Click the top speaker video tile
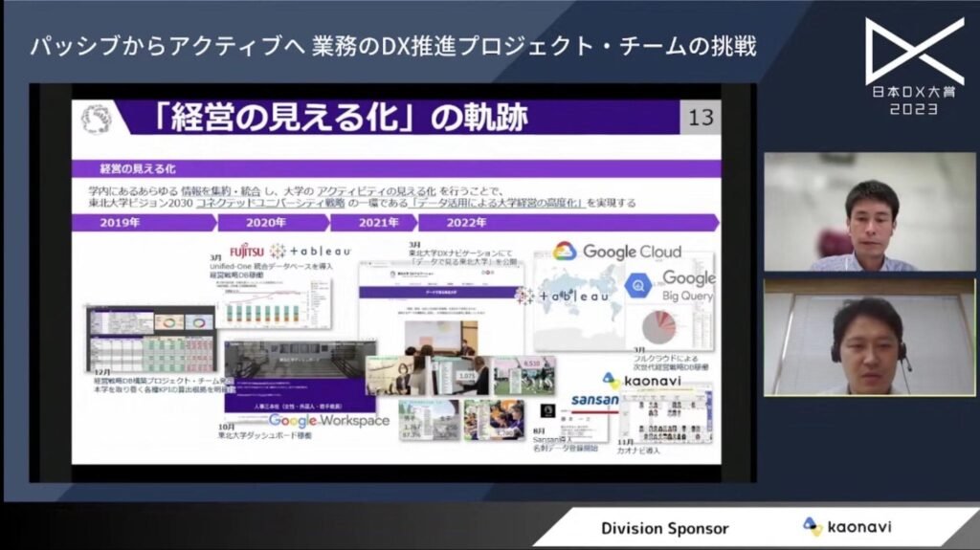Image resolution: width=980 pixels, height=550 pixels. pyautogui.click(x=869, y=212)
